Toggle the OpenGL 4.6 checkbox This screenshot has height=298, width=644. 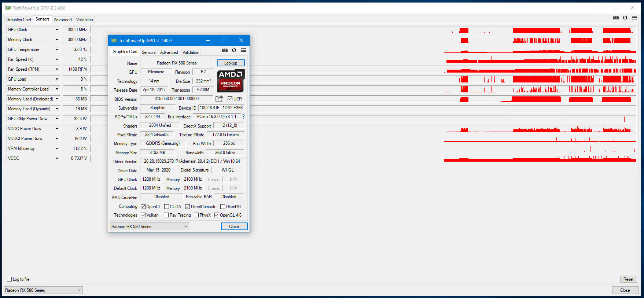(x=217, y=215)
